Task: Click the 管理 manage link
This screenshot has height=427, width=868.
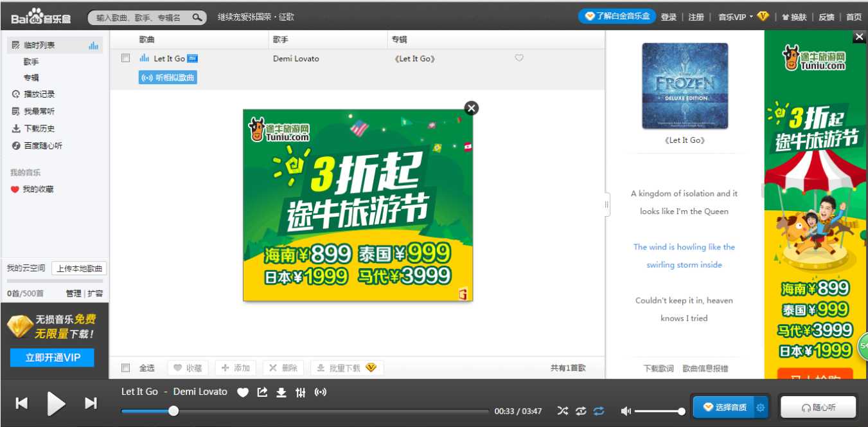Action: (73, 293)
